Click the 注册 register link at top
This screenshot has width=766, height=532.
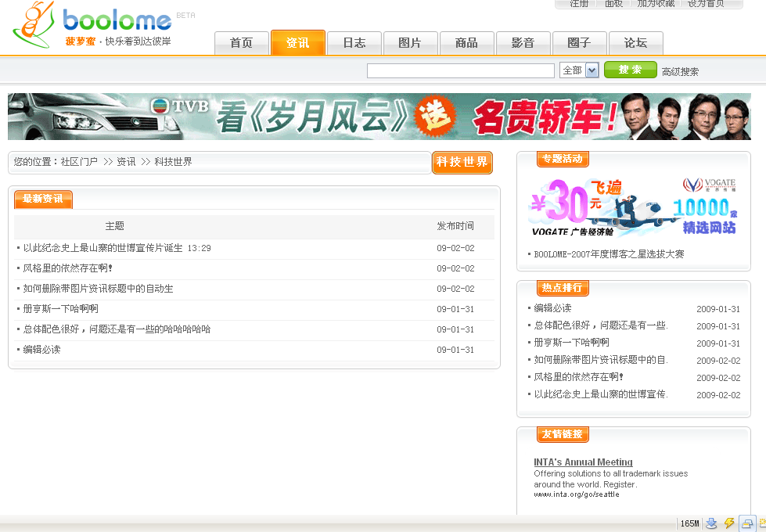[x=579, y=4]
